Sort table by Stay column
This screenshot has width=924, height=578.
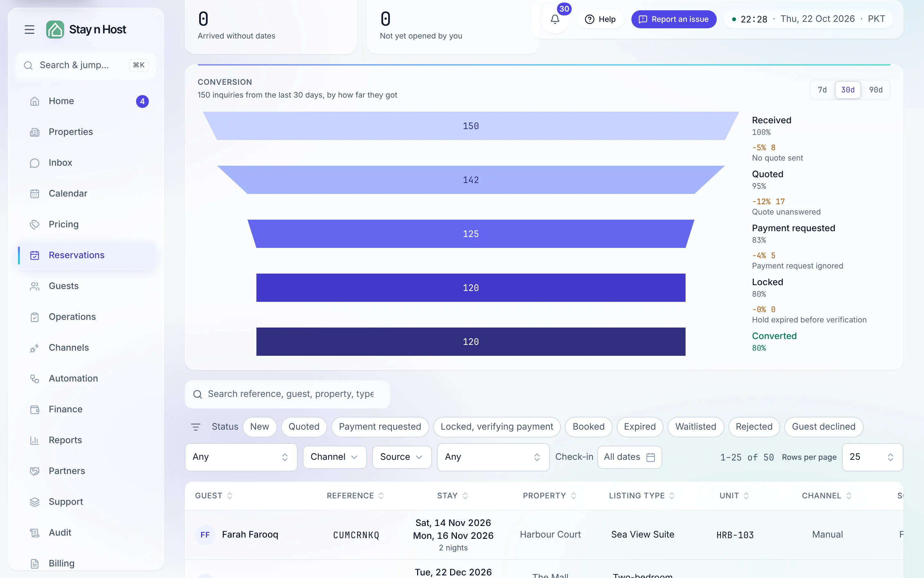452,496
